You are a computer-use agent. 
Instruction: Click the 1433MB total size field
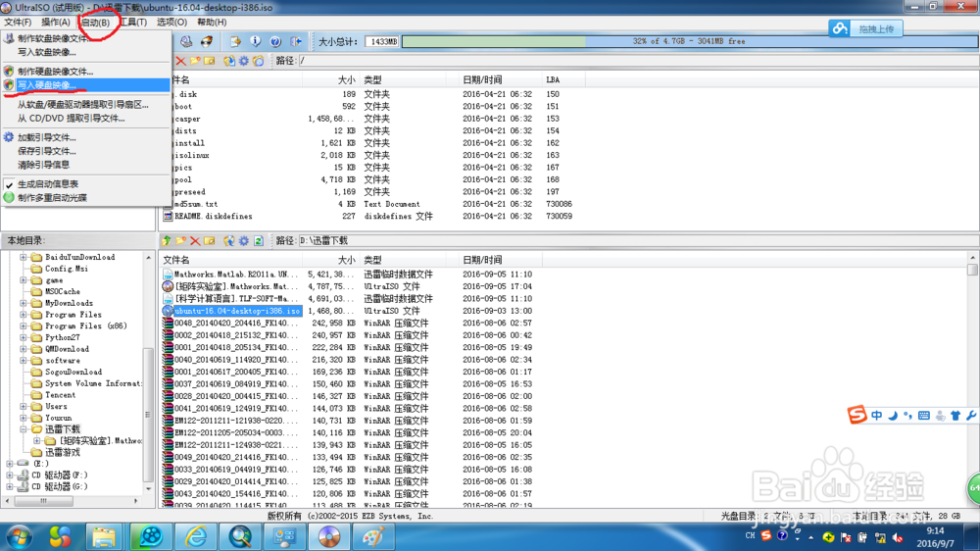[x=382, y=41]
